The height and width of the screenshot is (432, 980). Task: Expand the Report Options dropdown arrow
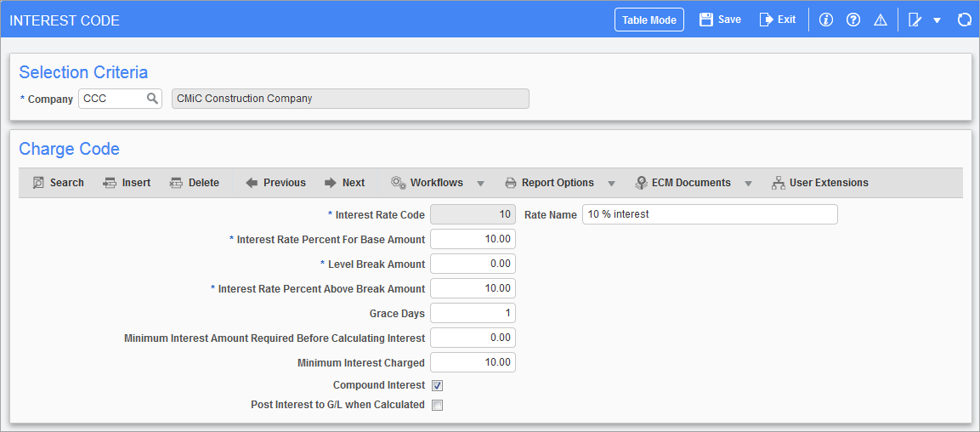[611, 183]
